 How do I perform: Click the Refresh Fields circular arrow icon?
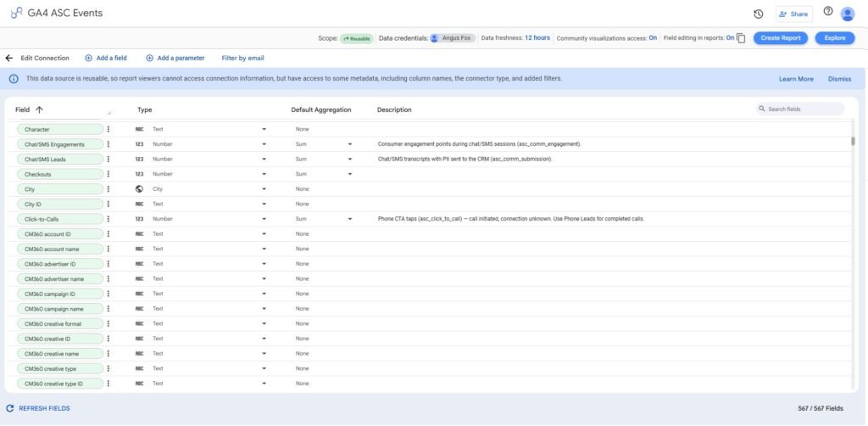click(x=9, y=408)
